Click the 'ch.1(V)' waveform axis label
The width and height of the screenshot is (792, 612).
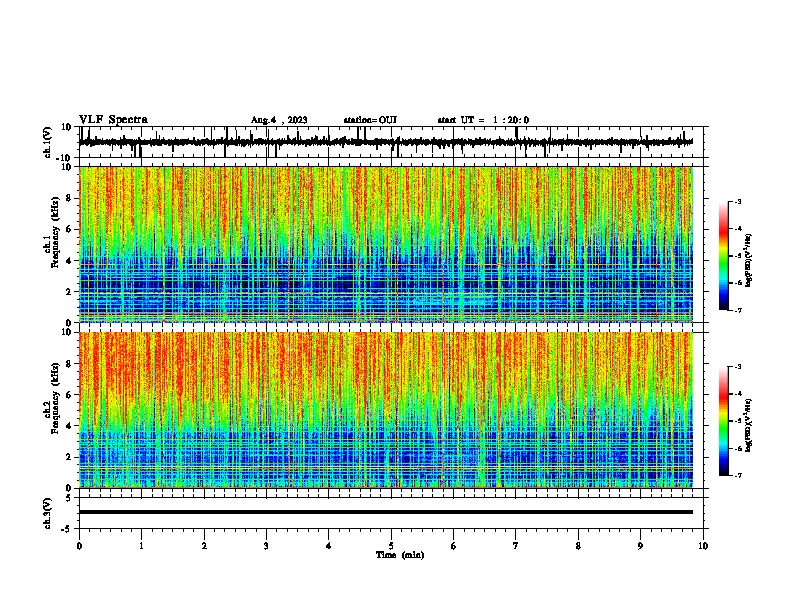[48, 142]
